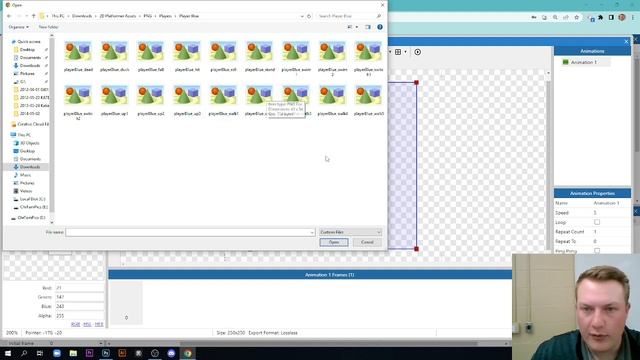Open the Windows Start menu

(8, 353)
